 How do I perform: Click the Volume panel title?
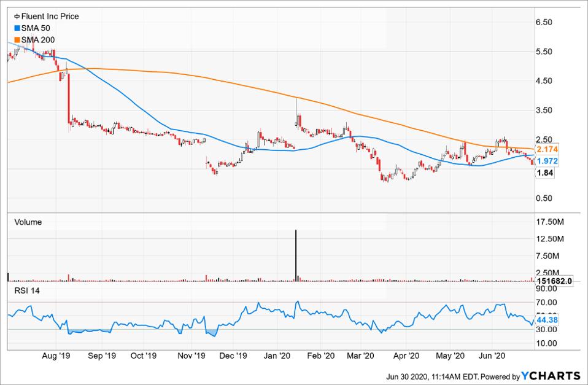(x=28, y=222)
